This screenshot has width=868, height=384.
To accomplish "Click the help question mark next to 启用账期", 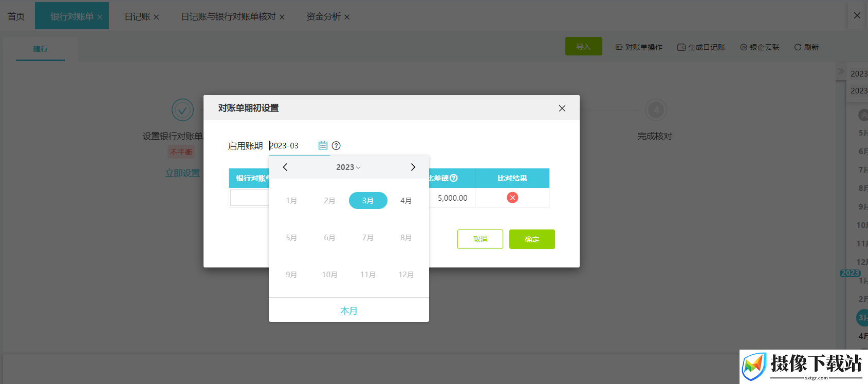I will (x=336, y=145).
